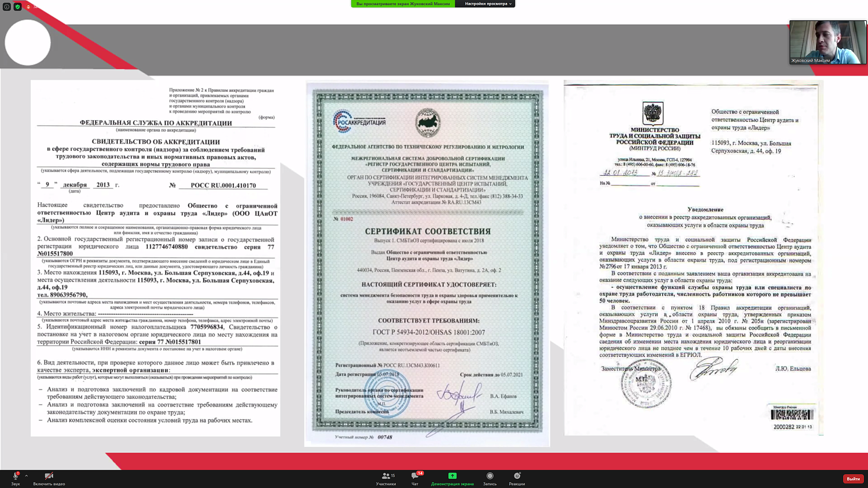This screenshot has height=488, width=868.
Task: Expand audio options arrow next to Звук
Action: click(x=27, y=476)
